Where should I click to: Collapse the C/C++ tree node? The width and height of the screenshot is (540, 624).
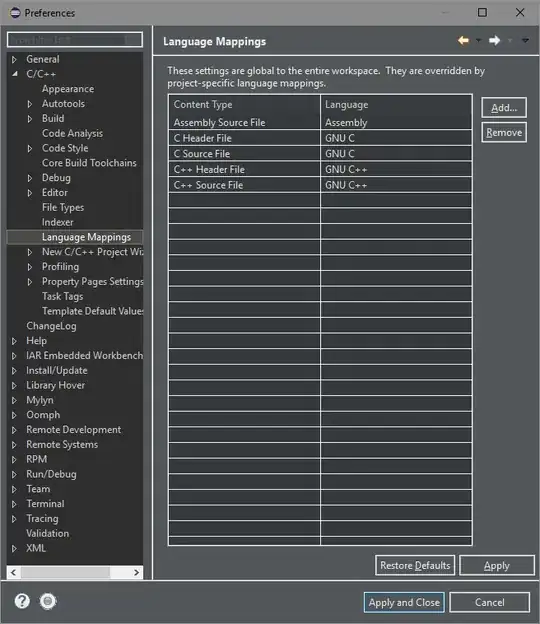coord(15,74)
